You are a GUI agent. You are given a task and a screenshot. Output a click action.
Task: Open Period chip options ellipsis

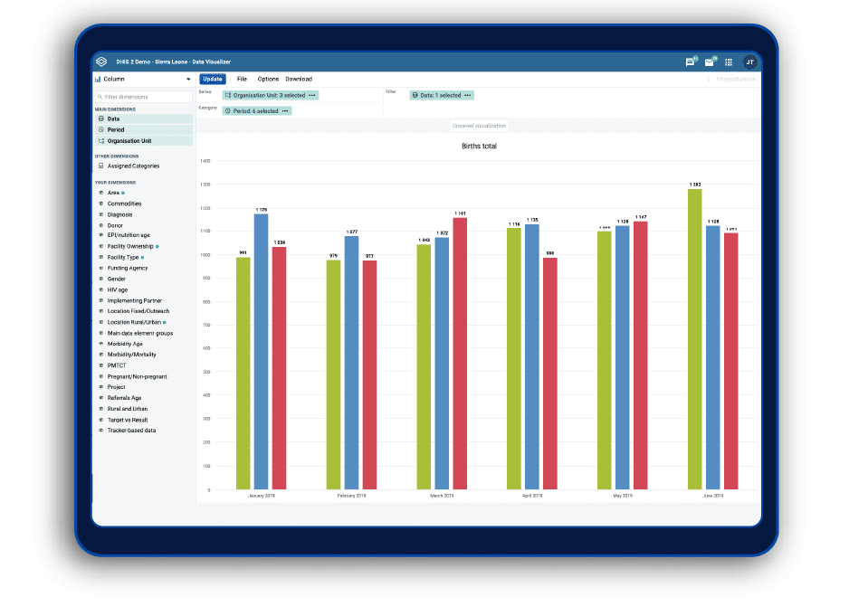(285, 111)
